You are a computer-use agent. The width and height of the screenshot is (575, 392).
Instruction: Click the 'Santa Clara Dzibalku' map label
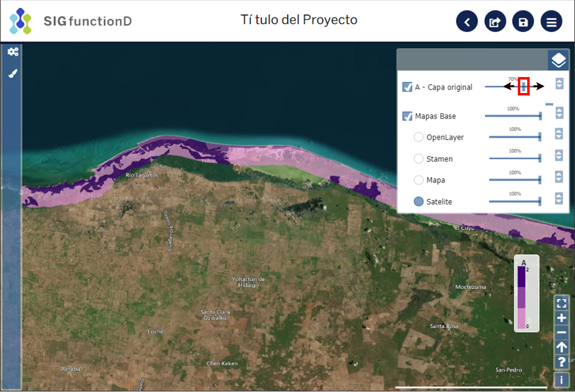pyautogui.click(x=215, y=315)
